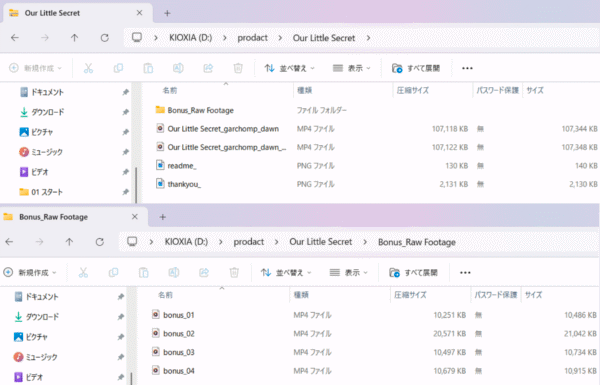Click the 新規作成 plus icon in bottom window
600x385 pixels.
(x=8, y=272)
